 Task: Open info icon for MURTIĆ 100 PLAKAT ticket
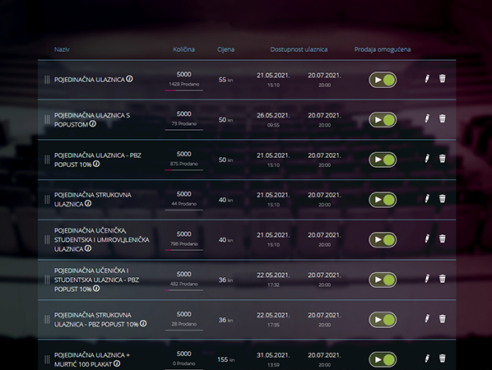(x=117, y=363)
